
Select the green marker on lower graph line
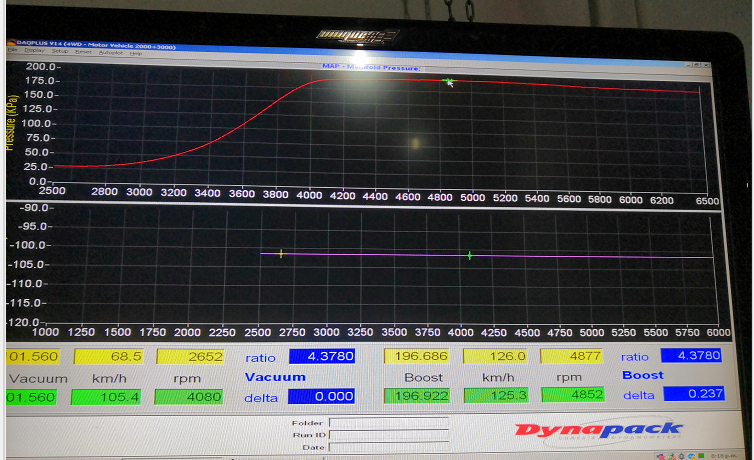[469, 255]
